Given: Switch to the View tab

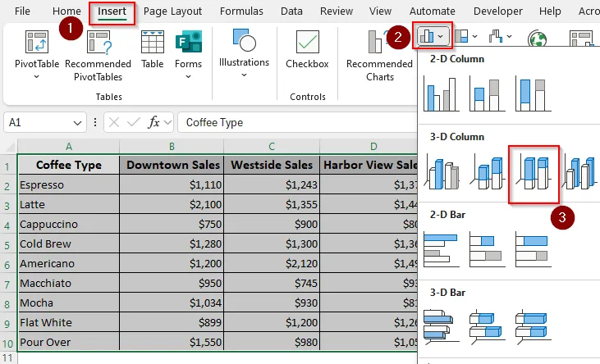Looking at the screenshot, I should click(x=380, y=11).
